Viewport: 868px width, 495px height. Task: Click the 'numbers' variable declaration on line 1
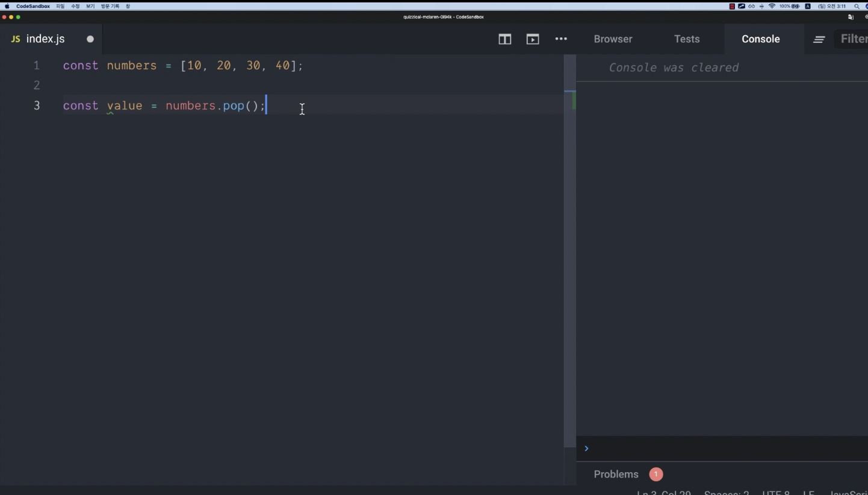point(132,66)
